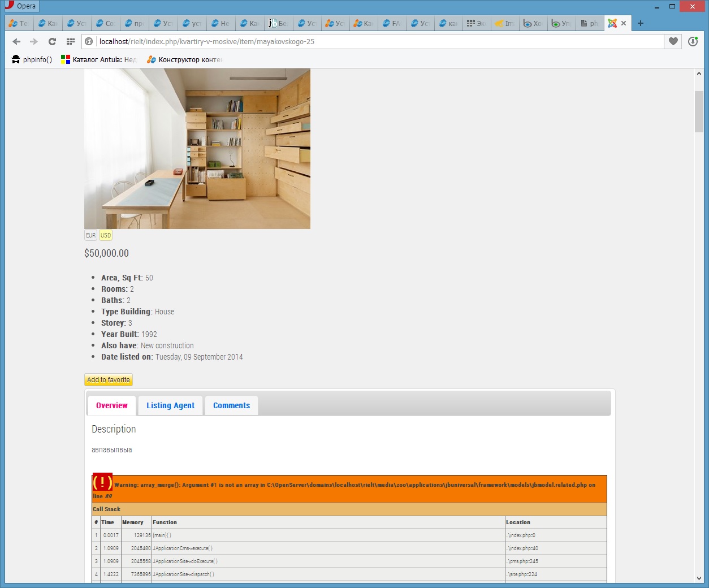This screenshot has width=709, height=588.
Task: Click the apartment interior photo
Action: click(197, 149)
